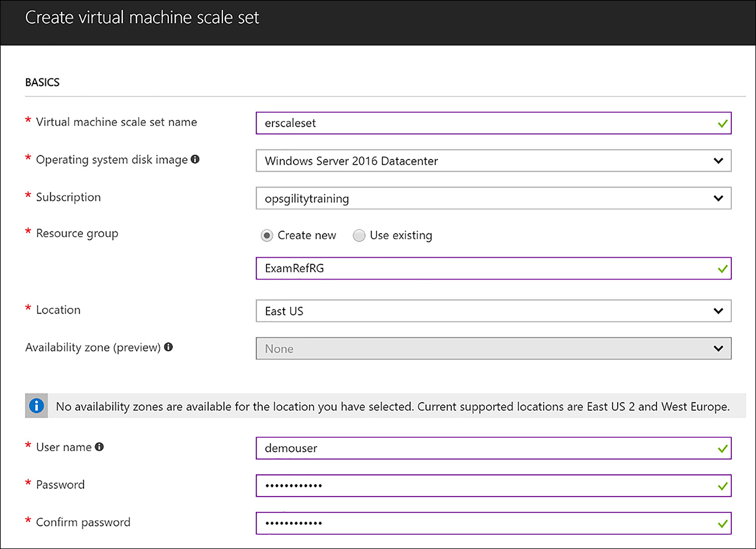
Task: Open the Availability zone dropdown showing None
Action: 494,348
